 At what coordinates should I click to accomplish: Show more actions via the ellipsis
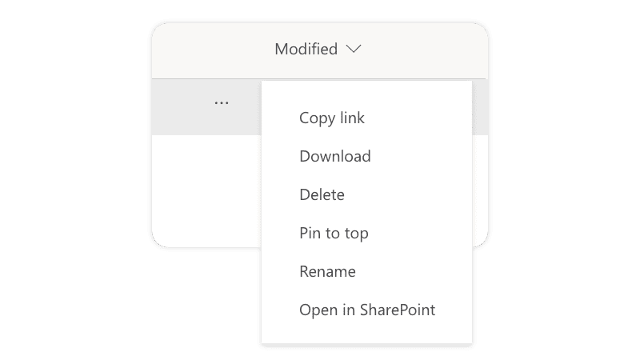(222, 103)
